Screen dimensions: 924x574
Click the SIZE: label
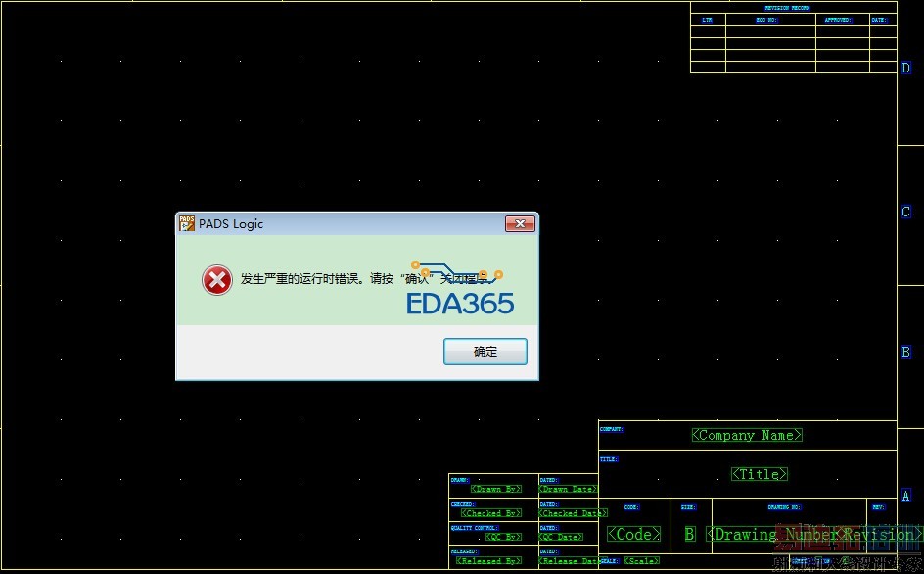pos(688,507)
